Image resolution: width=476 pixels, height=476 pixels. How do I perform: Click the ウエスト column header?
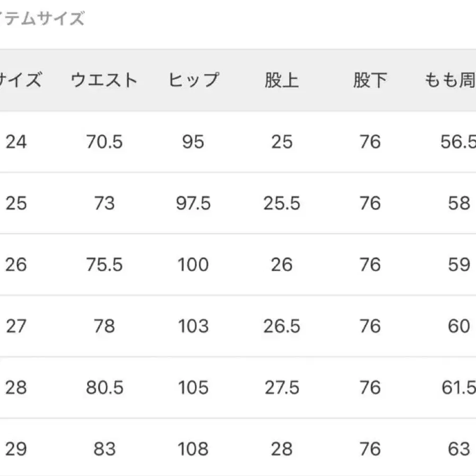(x=104, y=81)
